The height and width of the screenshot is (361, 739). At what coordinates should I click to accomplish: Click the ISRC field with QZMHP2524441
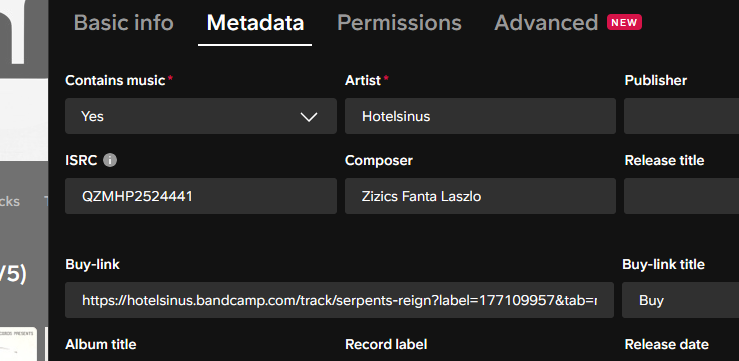pyautogui.click(x=201, y=196)
